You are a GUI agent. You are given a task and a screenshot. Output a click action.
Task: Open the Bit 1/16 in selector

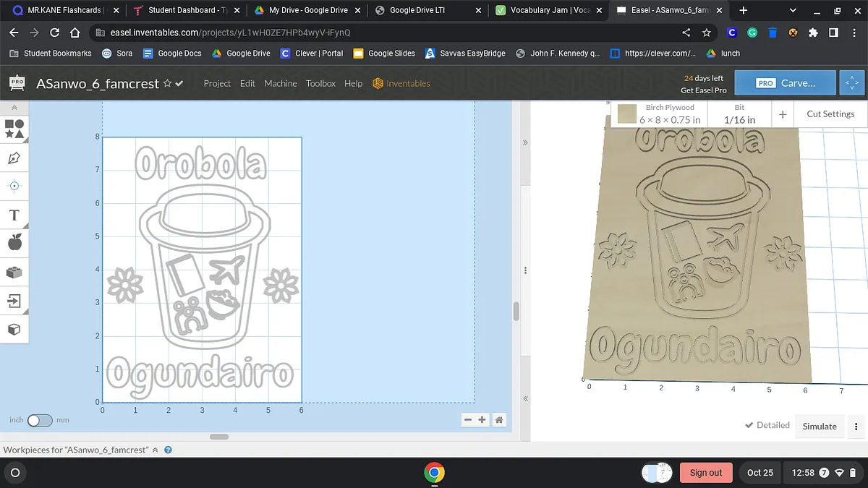(x=739, y=114)
